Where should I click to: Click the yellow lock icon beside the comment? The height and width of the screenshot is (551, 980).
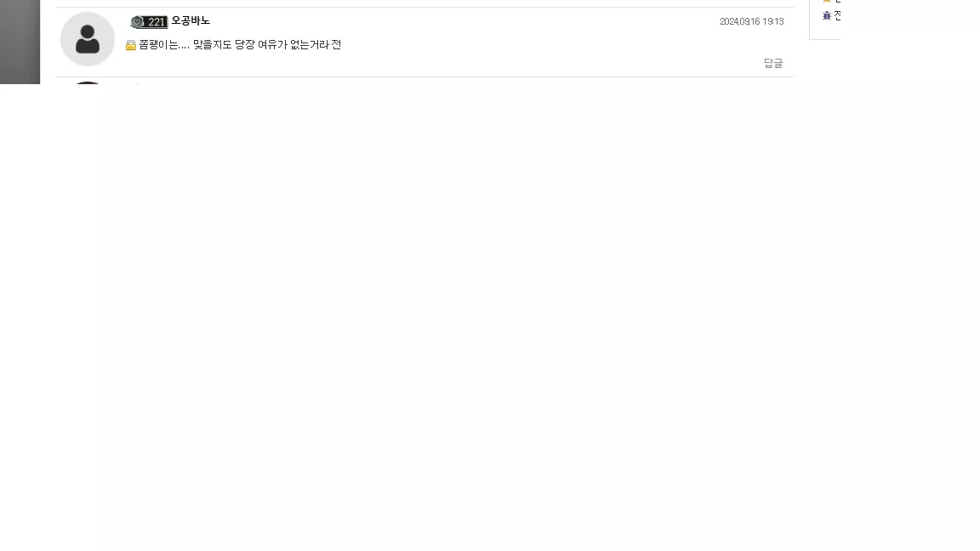coord(131,45)
